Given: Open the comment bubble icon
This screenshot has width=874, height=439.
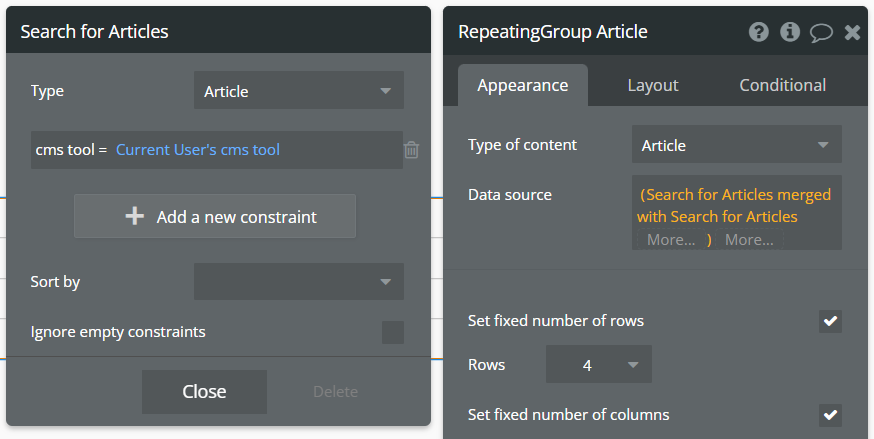Looking at the screenshot, I should click(x=821, y=32).
